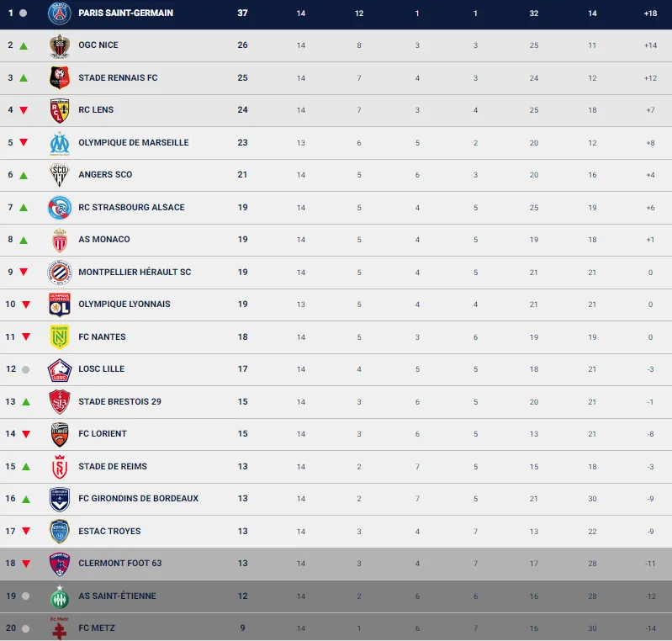Click the OGC Nice club logo
Image resolution: width=672 pixels, height=641 pixels.
click(59, 45)
